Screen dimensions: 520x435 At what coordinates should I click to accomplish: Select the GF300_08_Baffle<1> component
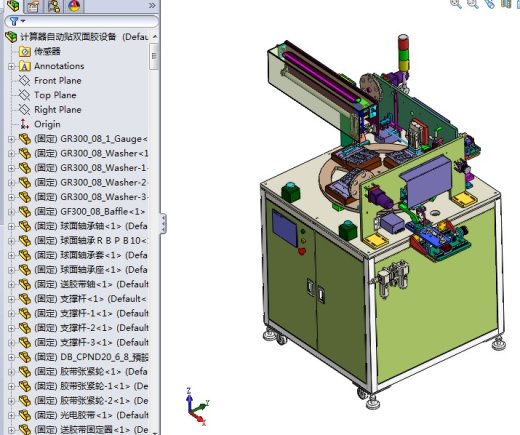pos(82,212)
